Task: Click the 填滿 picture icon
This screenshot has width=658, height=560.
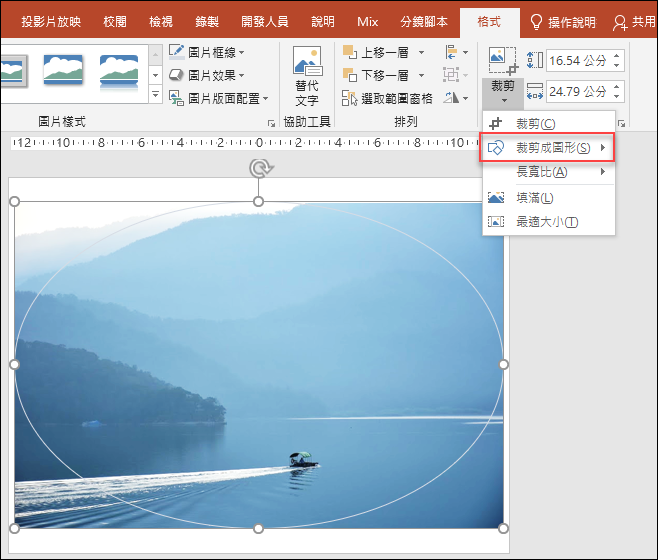Action: point(496,197)
